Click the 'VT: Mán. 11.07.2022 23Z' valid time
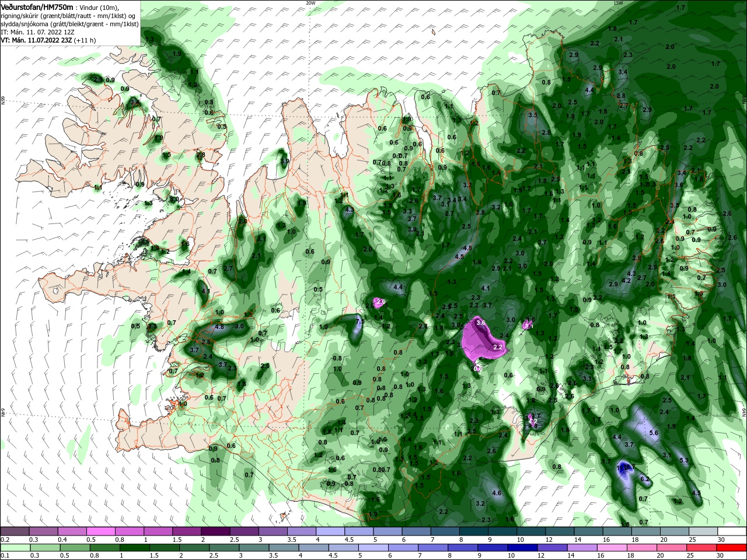The height and width of the screenshot is (560, 747). tap(36, 40)
